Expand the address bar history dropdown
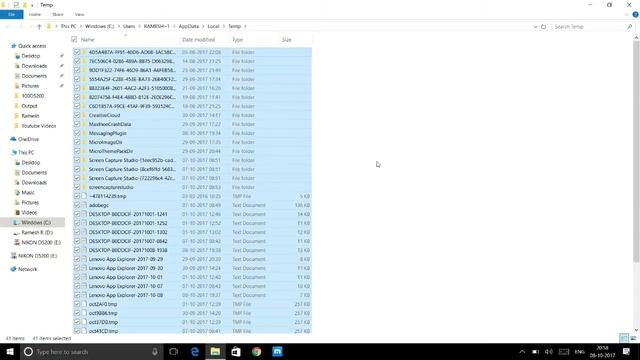The image size is (640, 360). pyautogui.click(x=535, y=27)
